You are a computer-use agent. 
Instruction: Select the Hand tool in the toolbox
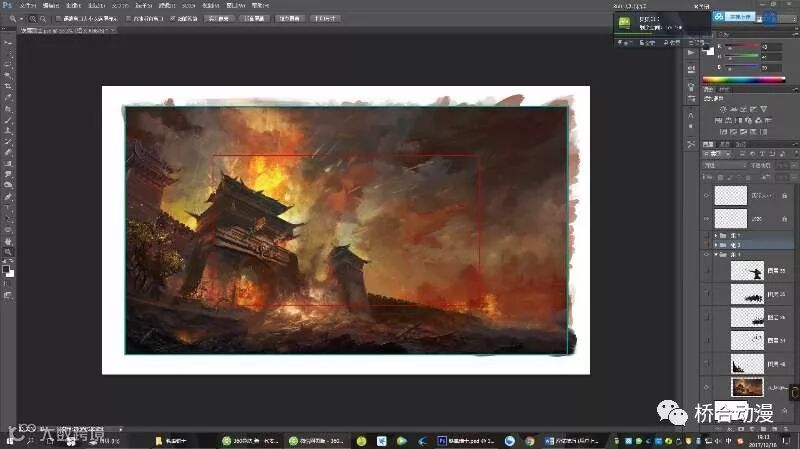[8, 241]
